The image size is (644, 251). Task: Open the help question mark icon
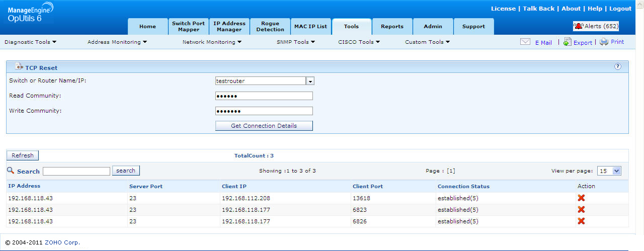(618, 66)
